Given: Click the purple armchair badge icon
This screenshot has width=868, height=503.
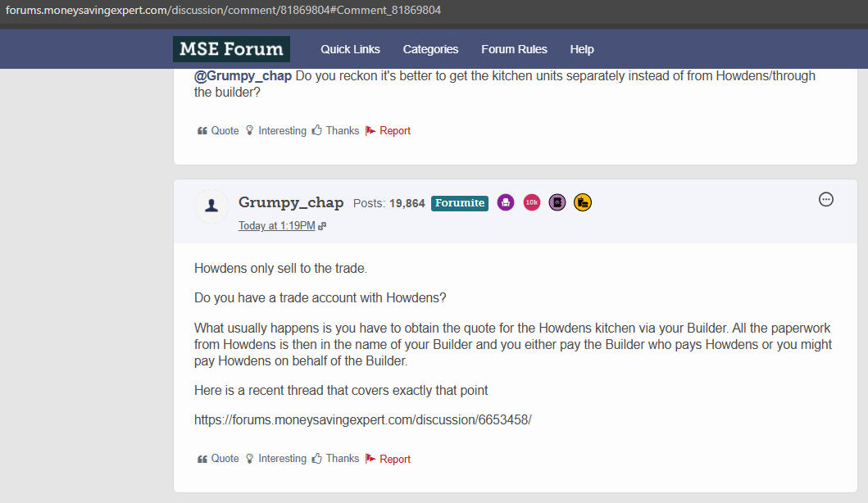Looking at the screenshot, I should pyautogui.click(x=506, y=202).
